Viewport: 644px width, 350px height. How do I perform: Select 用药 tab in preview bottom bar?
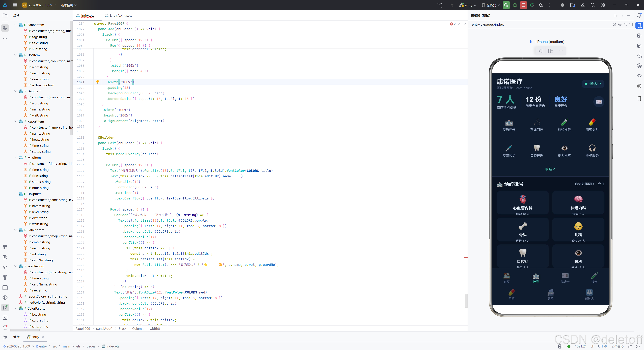[512, 295]
